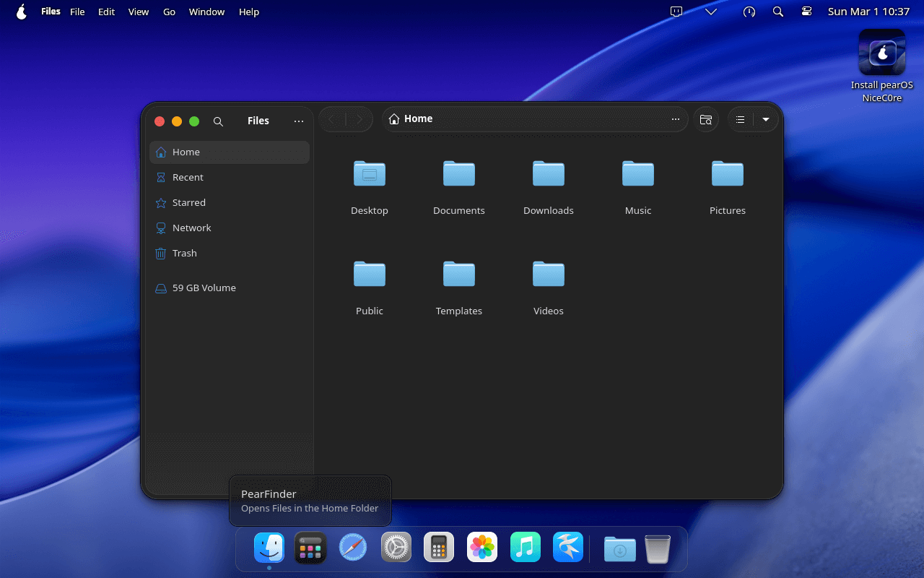Open the Photos app in the dock

click(x=481, y=548)
